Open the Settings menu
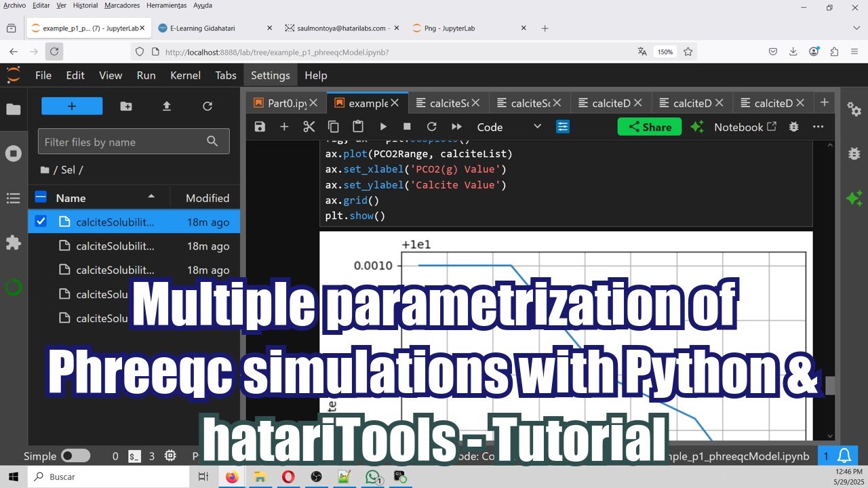The width and height of the screenshot is (868, 488). click(x=271, y=75)
